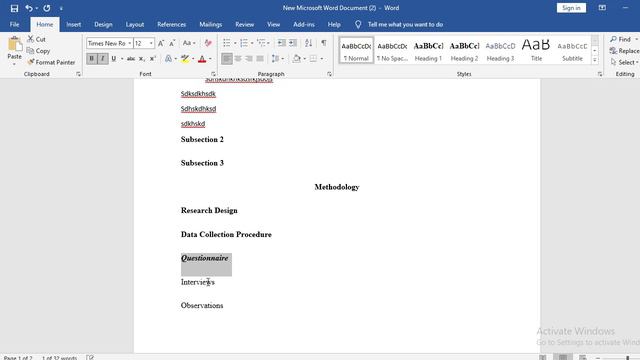The width and height of the screenshot is (640, 360).
Task: Apply the Heading 1 style
Action: click(428, 51)
